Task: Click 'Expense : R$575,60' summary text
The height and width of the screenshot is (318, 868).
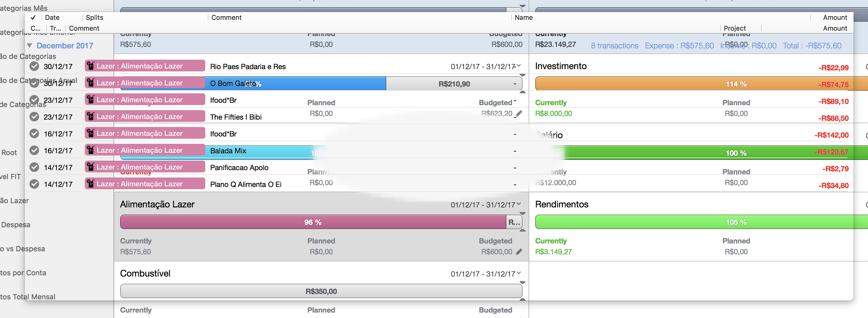Action: tap(679, 45)
